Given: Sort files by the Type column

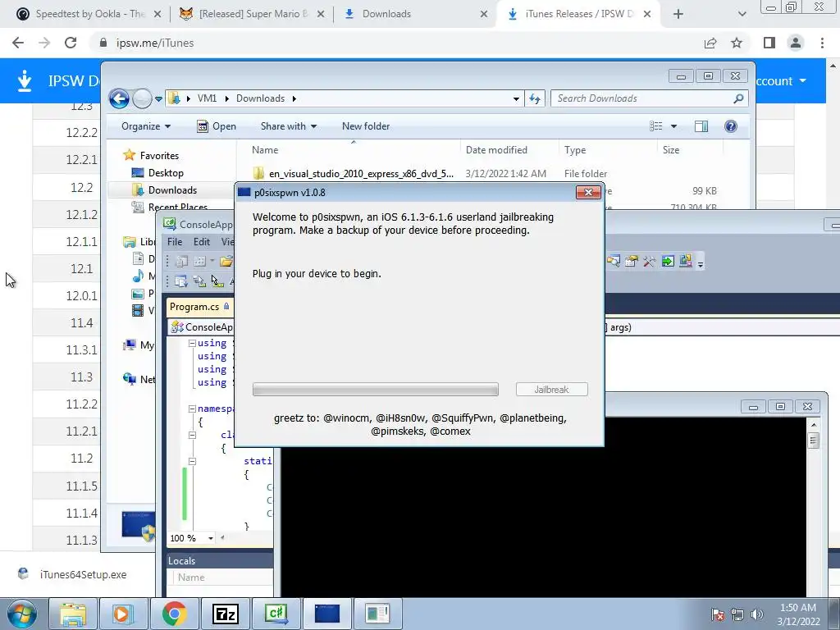Looking at the screenshot, I should [x=575, y=150].
